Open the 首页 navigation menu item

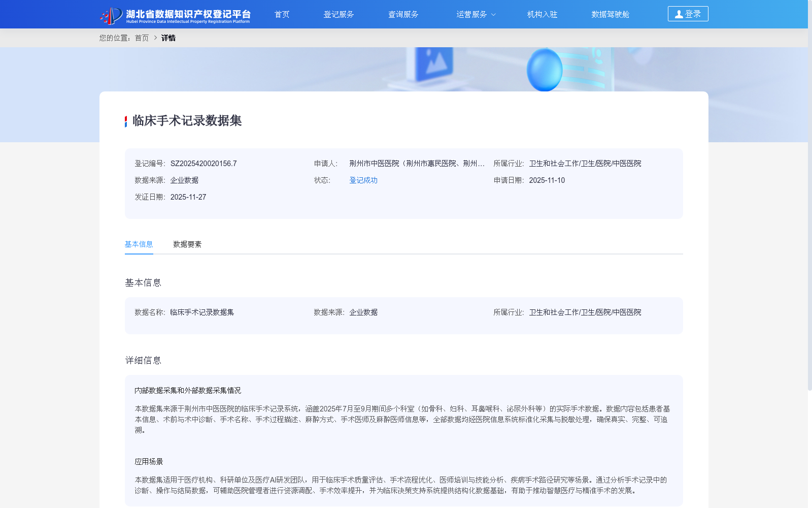coord(282,14)
